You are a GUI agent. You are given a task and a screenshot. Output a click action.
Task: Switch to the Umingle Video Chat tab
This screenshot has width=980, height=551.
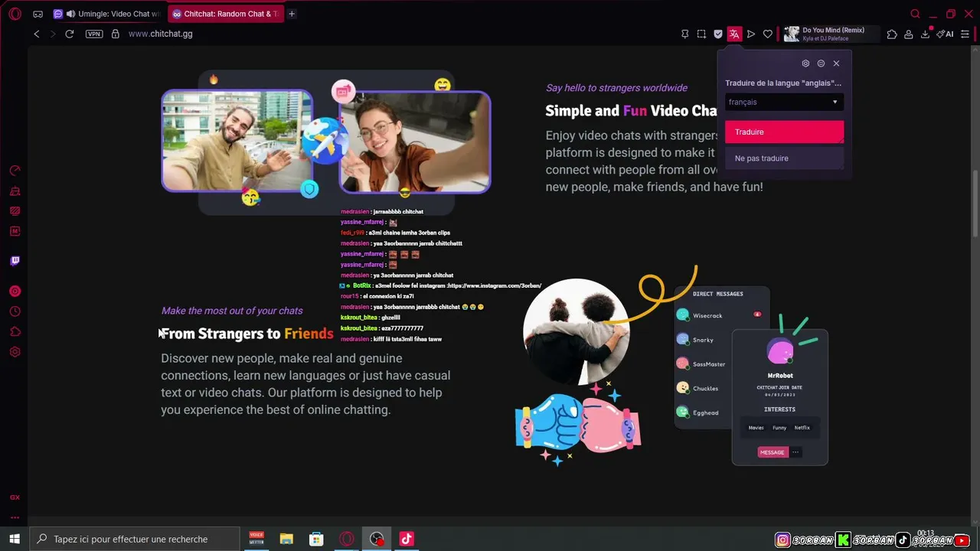107,14
